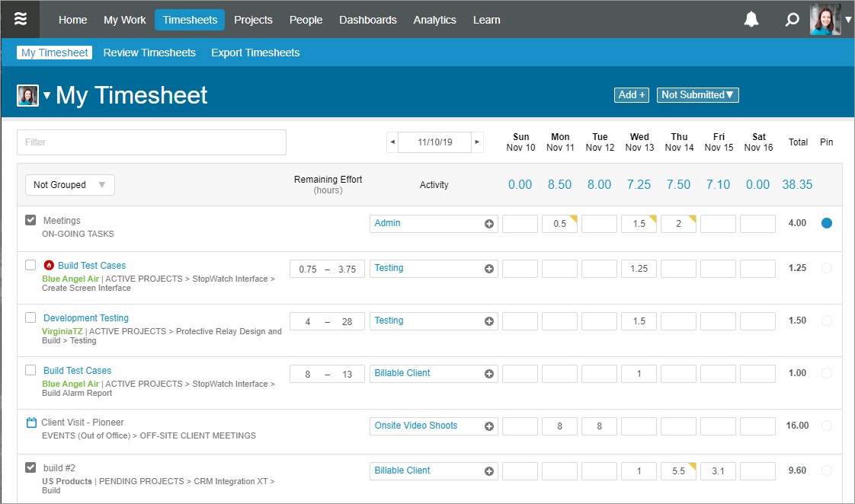The height and width of the screenshot is (504, 855).
Task: Open the Development Testing task link
Action: click(x=86, y=318)
